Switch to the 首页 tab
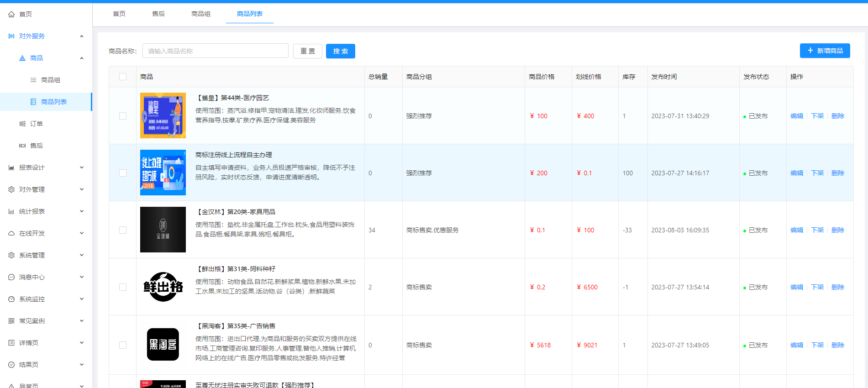This screenshot has height=388, width=868. pyautogui.click(x=119, y=14)
